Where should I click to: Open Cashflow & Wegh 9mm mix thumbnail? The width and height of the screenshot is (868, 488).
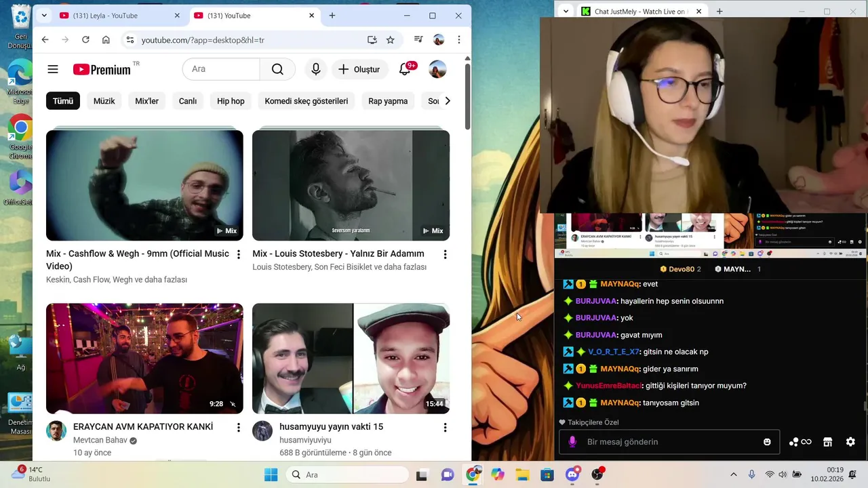tap(144, 185)
